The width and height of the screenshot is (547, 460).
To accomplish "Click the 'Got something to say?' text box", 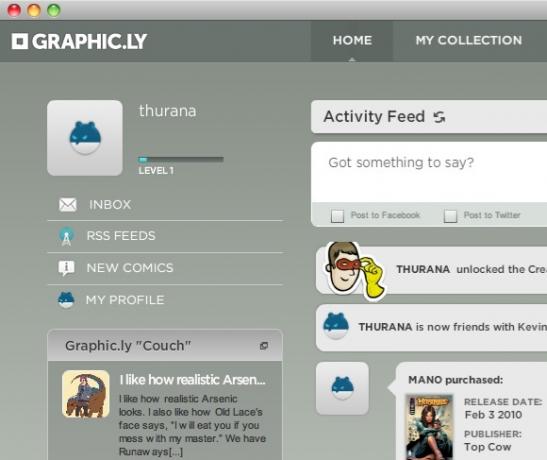I will point(429,172).
